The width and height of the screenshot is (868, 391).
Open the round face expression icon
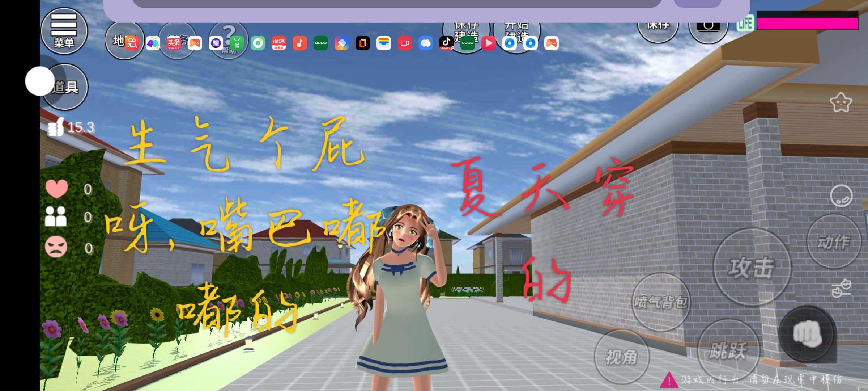841,196
